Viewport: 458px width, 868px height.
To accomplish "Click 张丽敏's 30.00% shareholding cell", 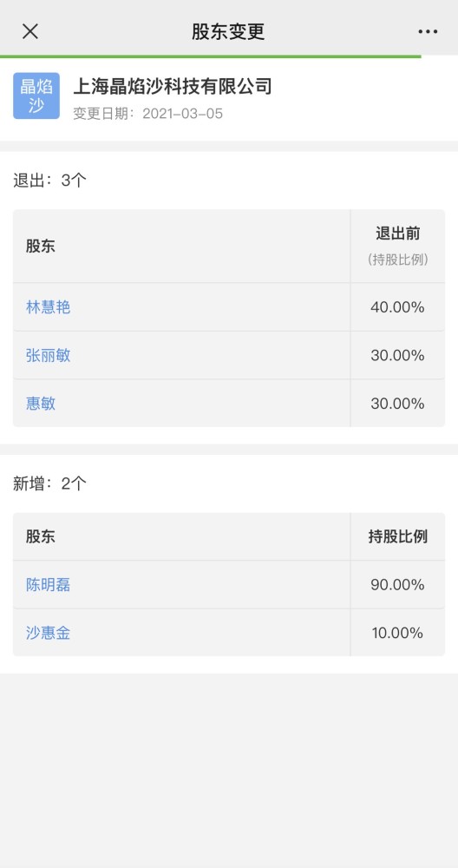I will tap(397, 355).
